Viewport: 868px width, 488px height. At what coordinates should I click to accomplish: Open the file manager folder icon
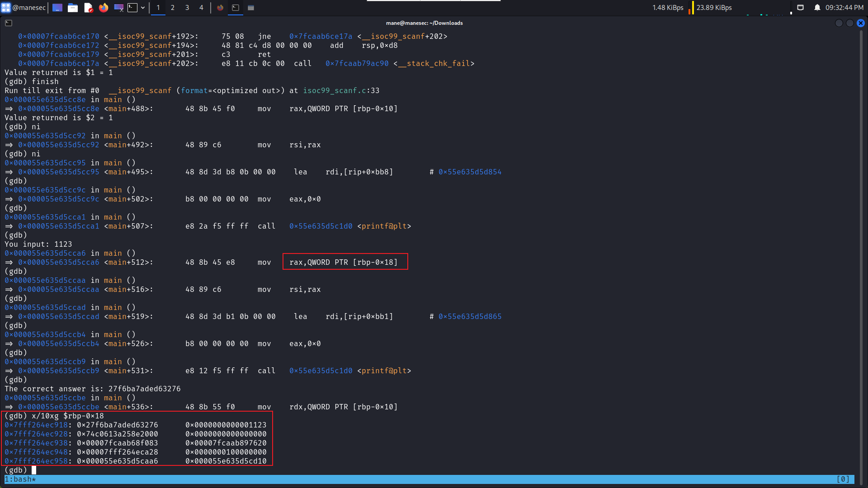click(73, 8)
